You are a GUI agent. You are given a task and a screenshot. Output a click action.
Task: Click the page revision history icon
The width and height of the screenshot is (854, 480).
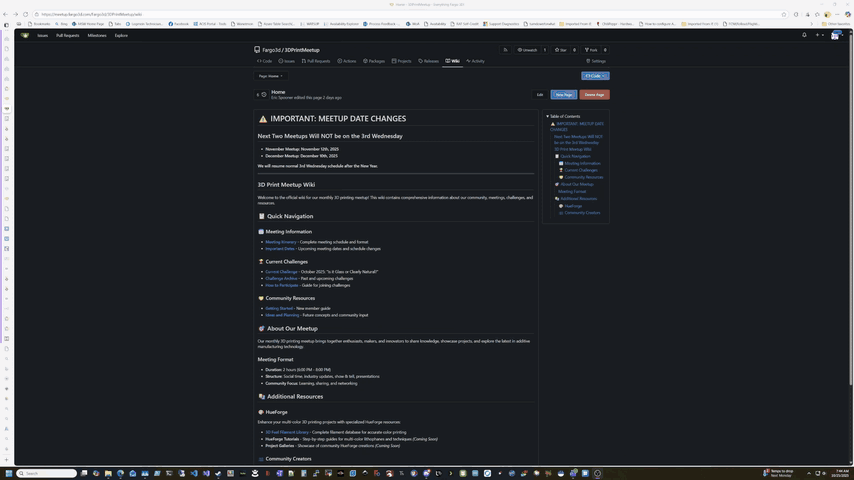263,95
